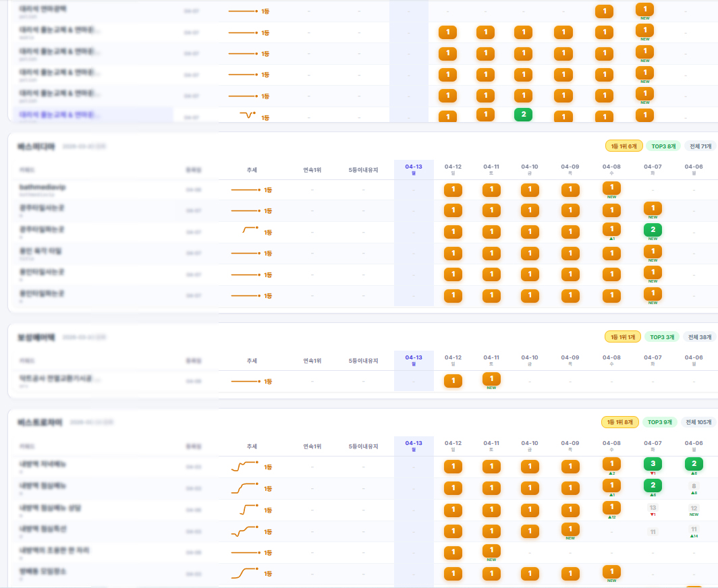718x588 pixels.
Task: Open the bathmediavip keyword row
Action: pyautogui.click(x=43, y=187)
